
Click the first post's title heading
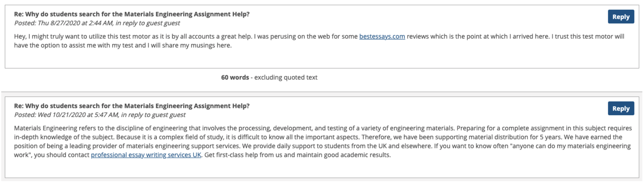132,14
